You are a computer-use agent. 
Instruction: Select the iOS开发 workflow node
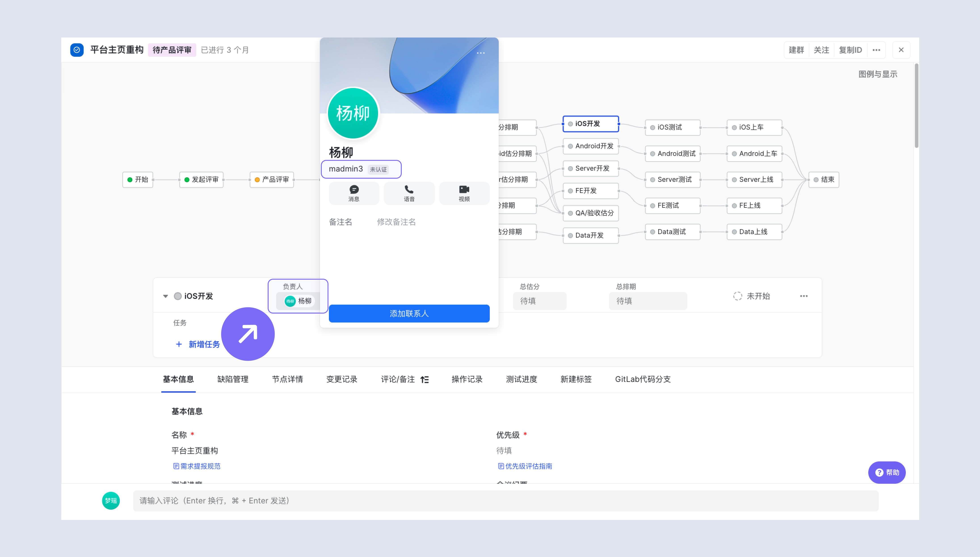pyautogui.click(x=591, y=124)
